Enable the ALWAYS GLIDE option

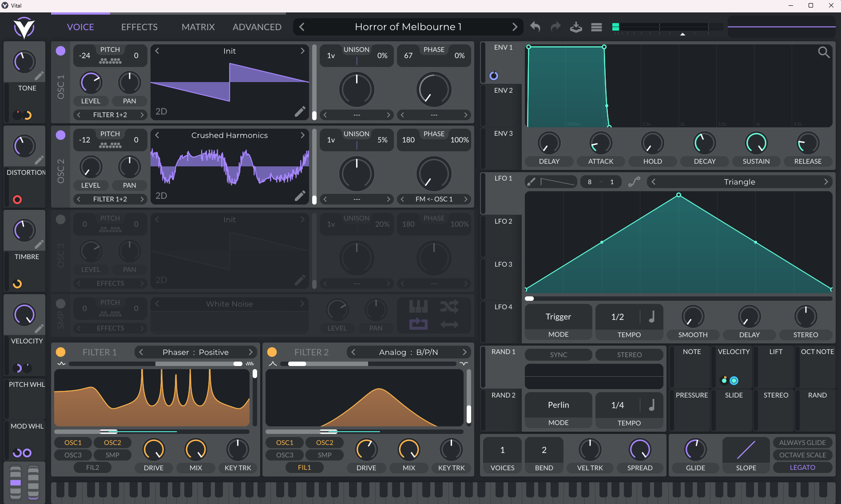pos(802,443)
